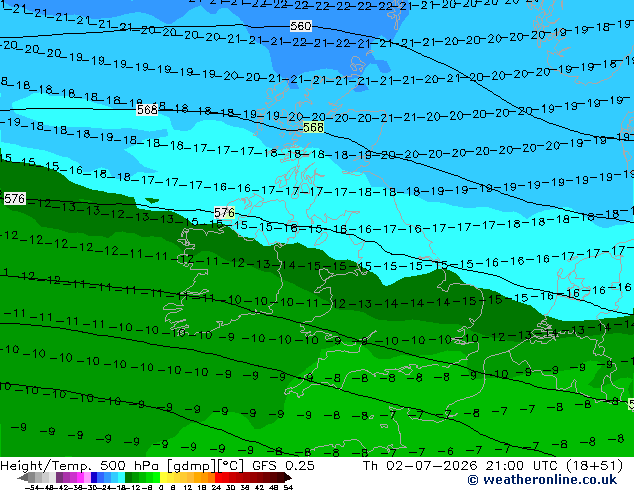Click the (18+51) forecast hour text
The image size is (634, 490).
594,465
